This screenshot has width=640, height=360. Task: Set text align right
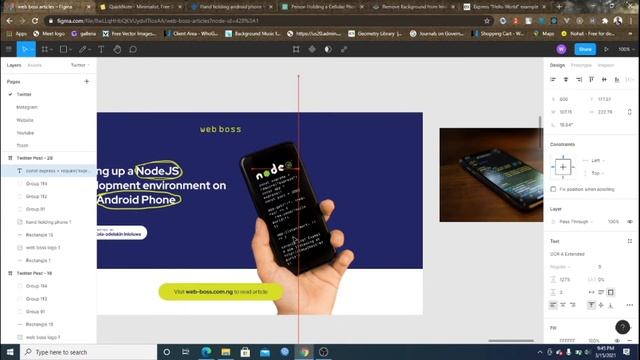coord(573,305)
